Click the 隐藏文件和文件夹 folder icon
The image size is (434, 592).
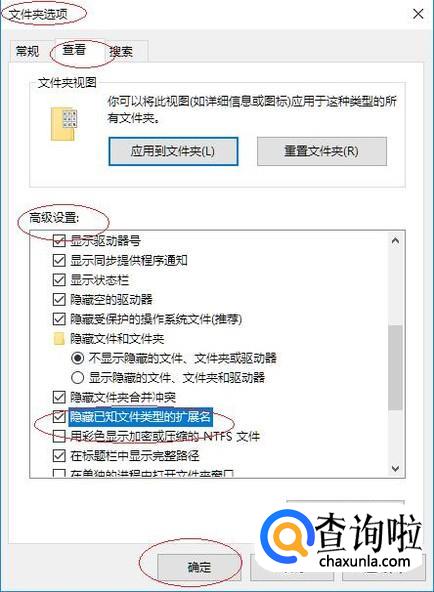[x=59, y=339]
